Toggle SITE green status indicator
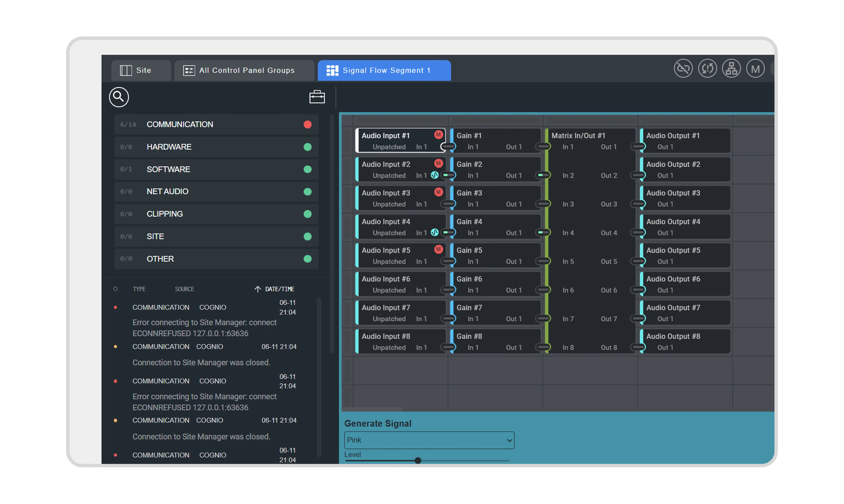This screenshot has width=844, height=504. [307, 236]
